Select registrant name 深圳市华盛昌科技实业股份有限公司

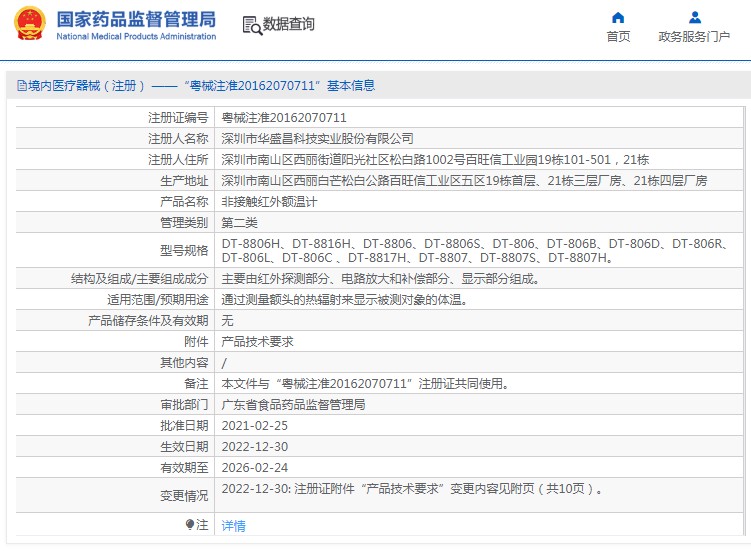coord(318,138)
